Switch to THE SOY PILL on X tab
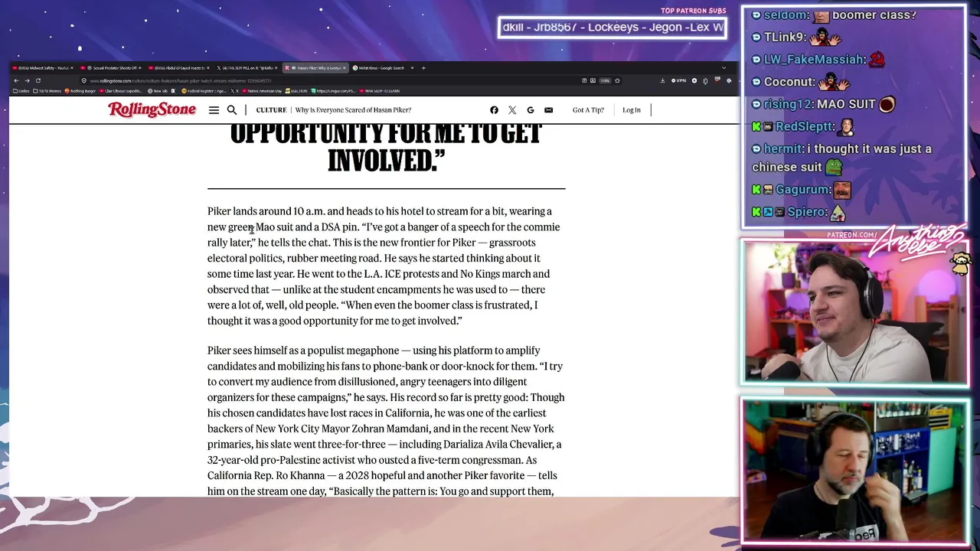Viewport: 980px width, 551px height. (247, 68)
